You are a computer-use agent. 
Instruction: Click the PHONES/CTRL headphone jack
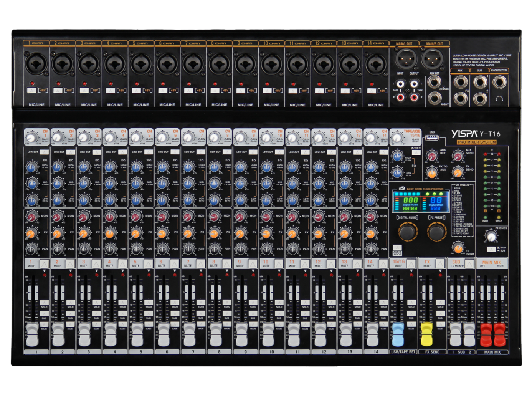pyautogui.click(x=499, y=82)
